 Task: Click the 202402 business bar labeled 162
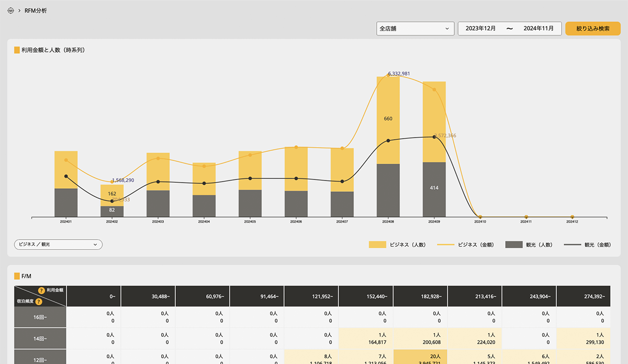coord(112,195)
